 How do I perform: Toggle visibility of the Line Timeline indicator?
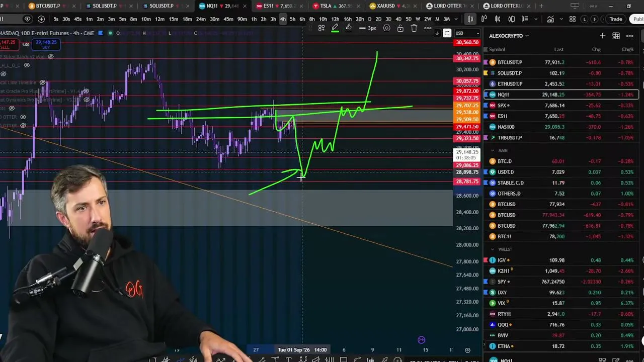point(43,82)
